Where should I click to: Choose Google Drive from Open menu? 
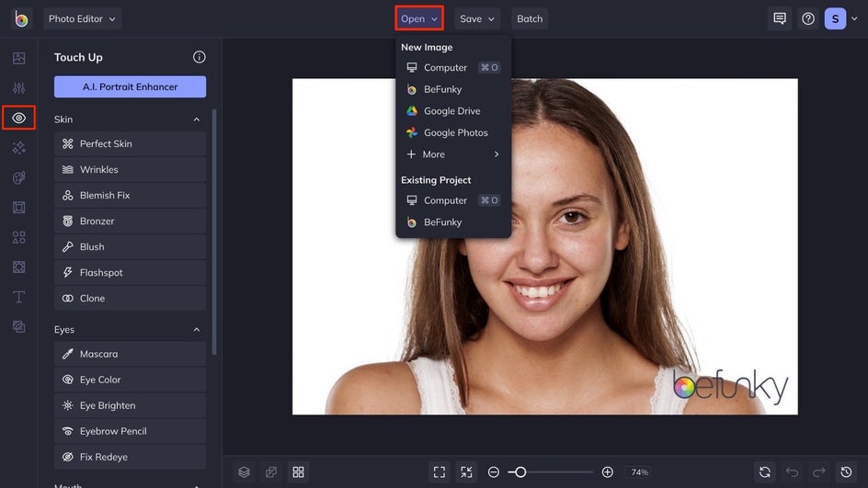tap(451, 111)
